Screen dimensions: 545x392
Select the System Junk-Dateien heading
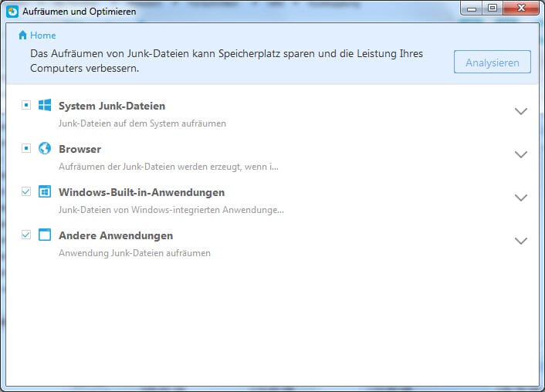point(112,106)
